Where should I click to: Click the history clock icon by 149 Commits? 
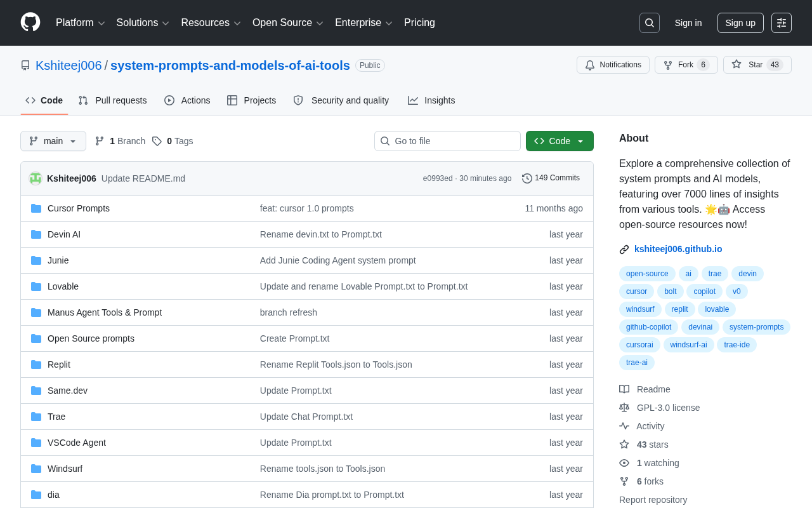527,178
